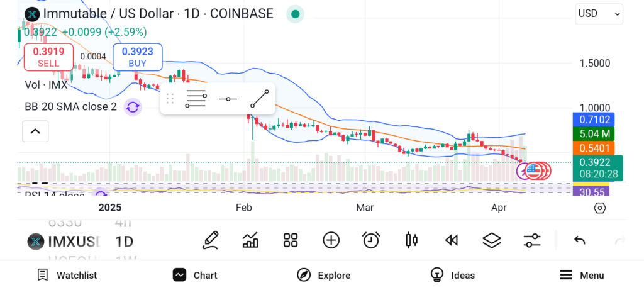Change the candlestick chart type icon
The height and width of the screenshot is (290, 644).
(412, 240)
